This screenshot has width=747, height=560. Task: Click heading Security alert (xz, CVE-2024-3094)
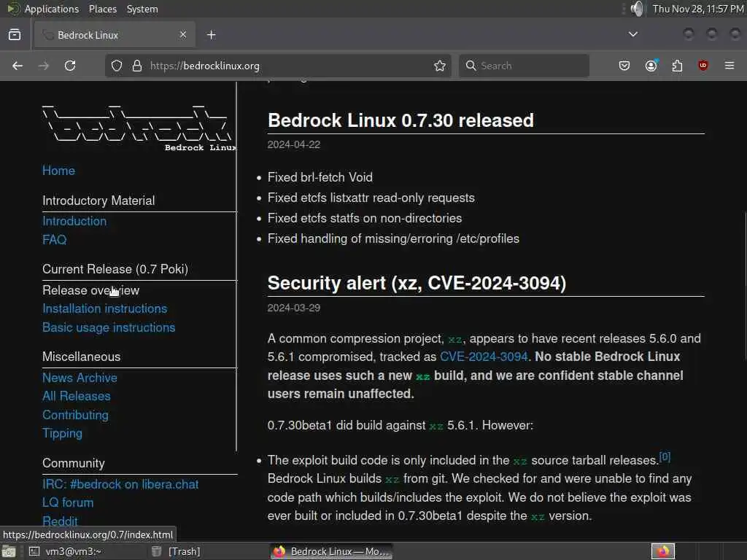coord(417,284)
